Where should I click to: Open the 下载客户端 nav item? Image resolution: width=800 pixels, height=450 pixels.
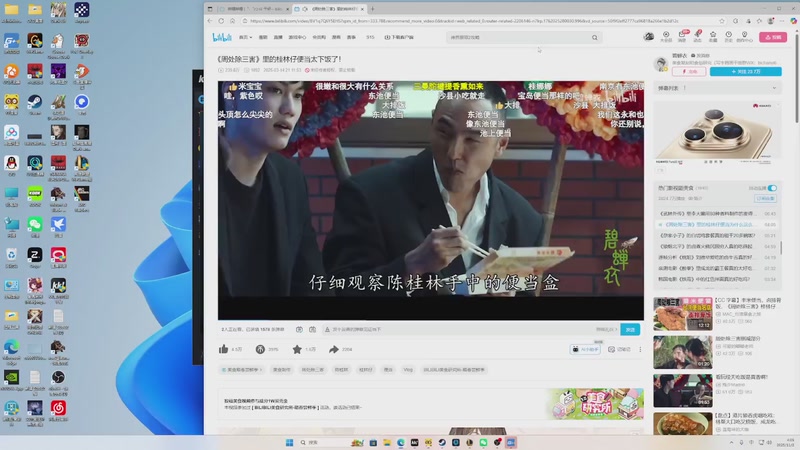[x=399, y=37]
